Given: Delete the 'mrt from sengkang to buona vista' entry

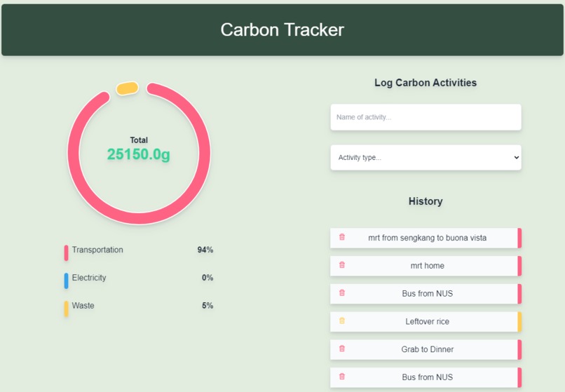Looking at the screenshot, I should pyautogui.click(x=342, y=237).
